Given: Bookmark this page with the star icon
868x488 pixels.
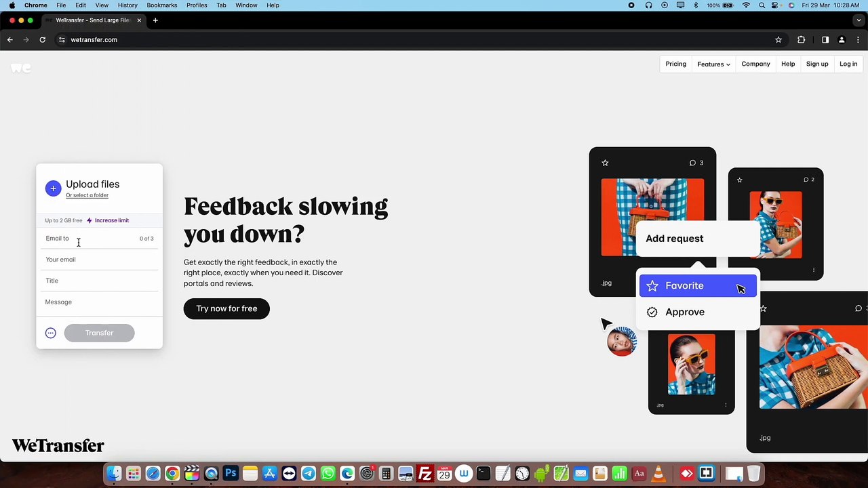Looking at the screenshot, I should point(778,40).
